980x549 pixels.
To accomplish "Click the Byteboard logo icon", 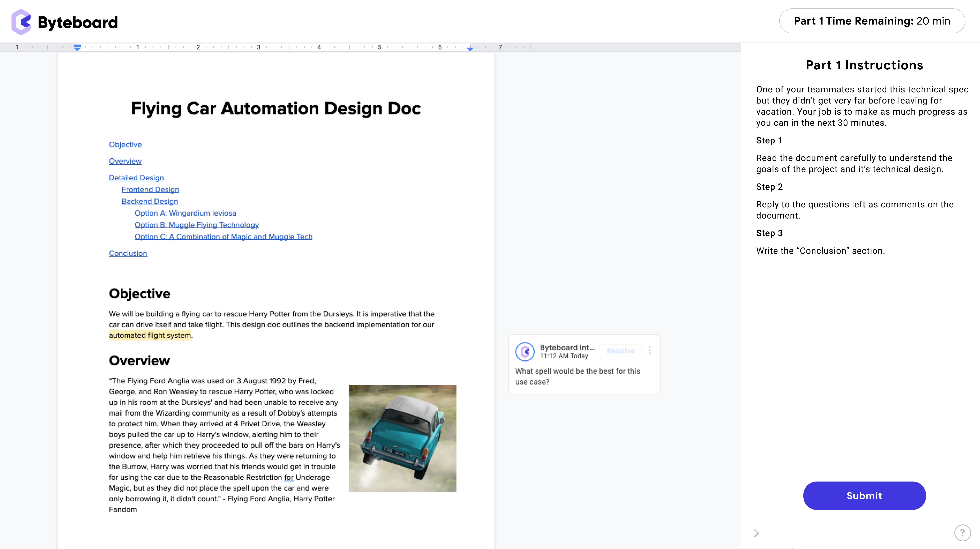I will pos(21,22).
